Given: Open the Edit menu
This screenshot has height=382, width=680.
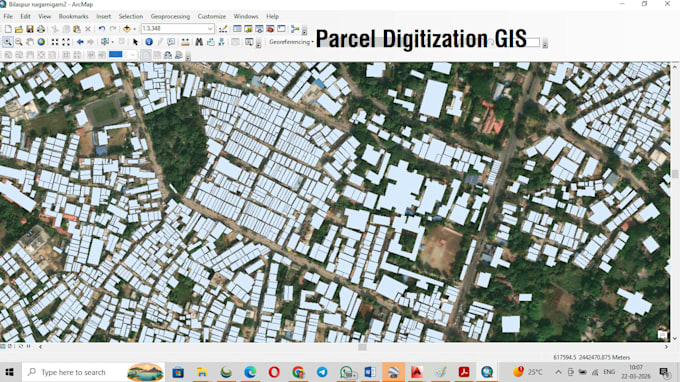Looking at the screenshot, I should pos(25,16).
